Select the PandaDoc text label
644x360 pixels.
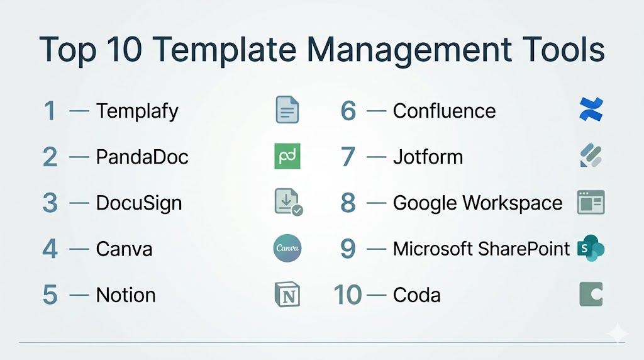click(142, 157)
